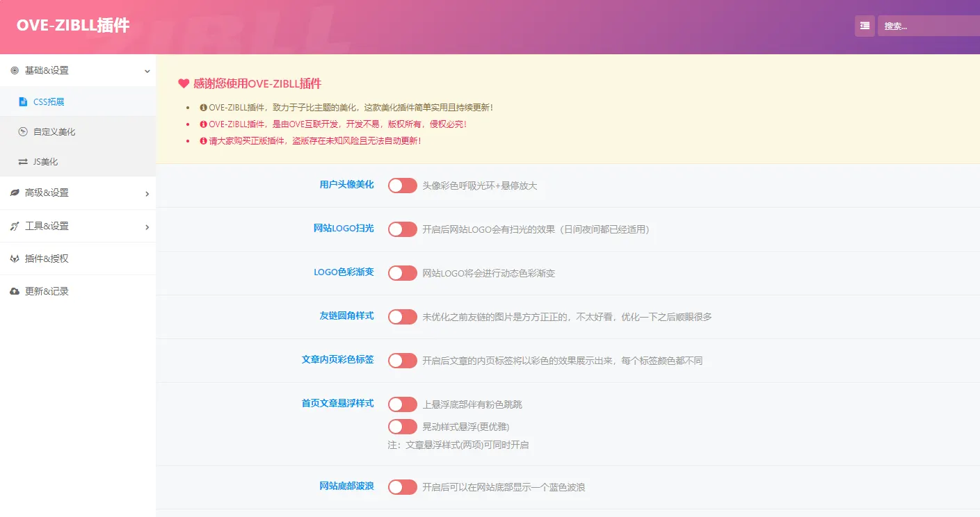Turn on the 网站底部波浪 switch
Screen dimensions: 980x517
402,487
